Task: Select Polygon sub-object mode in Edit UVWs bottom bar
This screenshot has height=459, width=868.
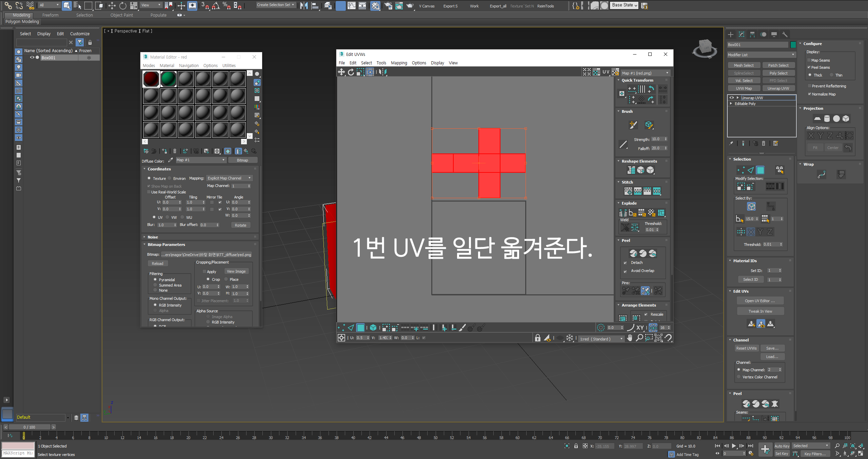Action: coord(360,328)
